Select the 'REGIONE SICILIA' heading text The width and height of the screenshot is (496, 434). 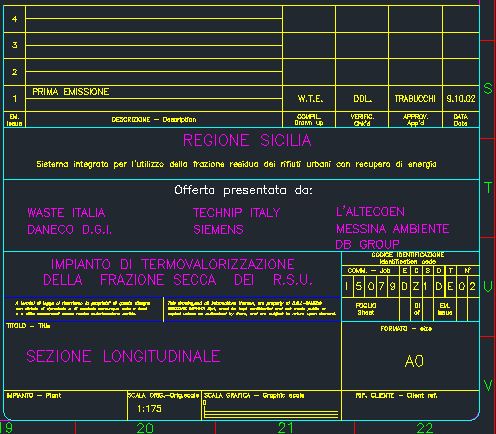point(247,140)
